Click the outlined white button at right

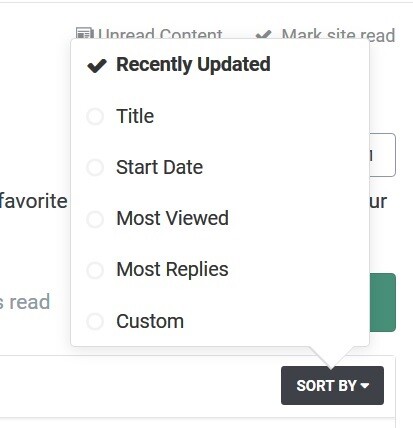[x=383, y=155]
